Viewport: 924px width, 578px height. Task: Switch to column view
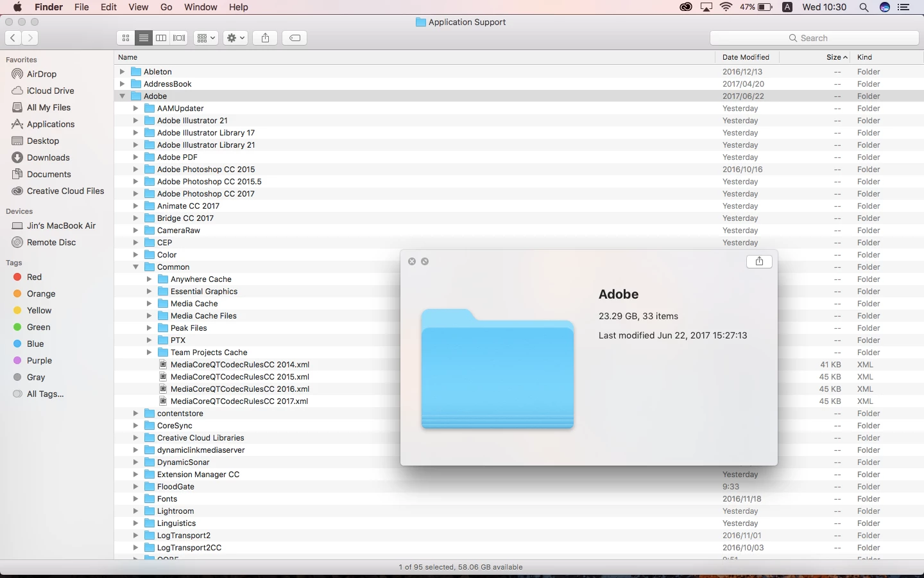pyautogui.click(x=162, y=38)
